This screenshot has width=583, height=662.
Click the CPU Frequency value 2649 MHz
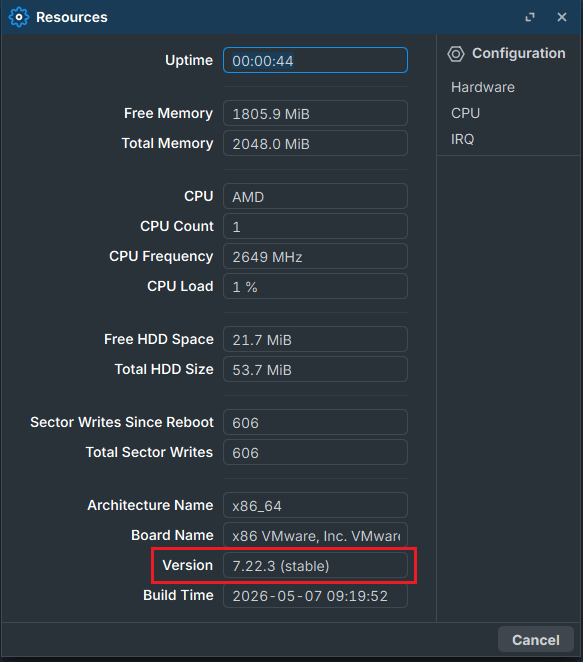click(315, 256)
